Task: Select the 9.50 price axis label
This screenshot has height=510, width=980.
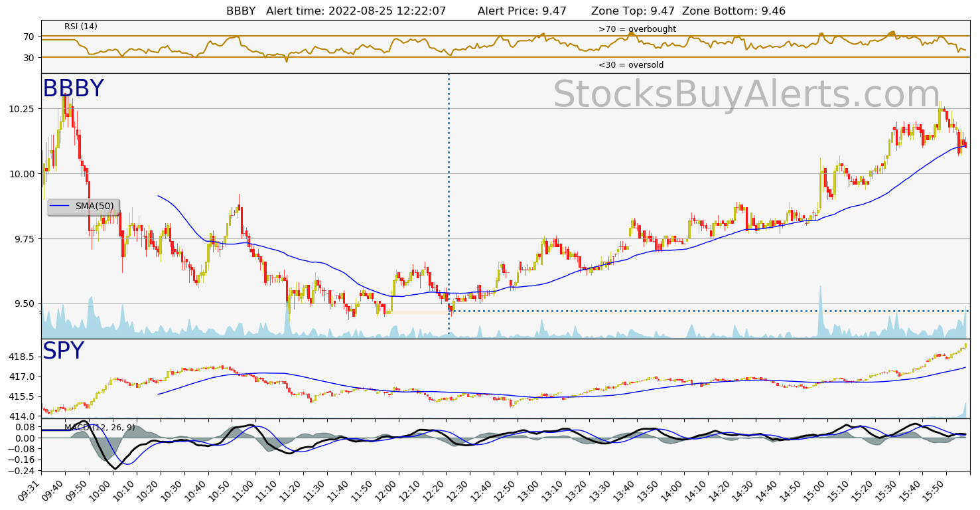Action: pyautogui.click(x=25, y=303)
